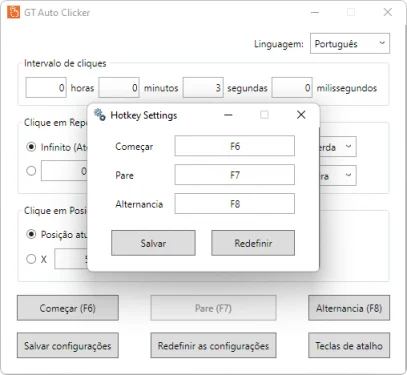Expand the click type dropdown below 'erda'
Image resolution: width=407 pixels, height=375 pixels.
[338, 175]
